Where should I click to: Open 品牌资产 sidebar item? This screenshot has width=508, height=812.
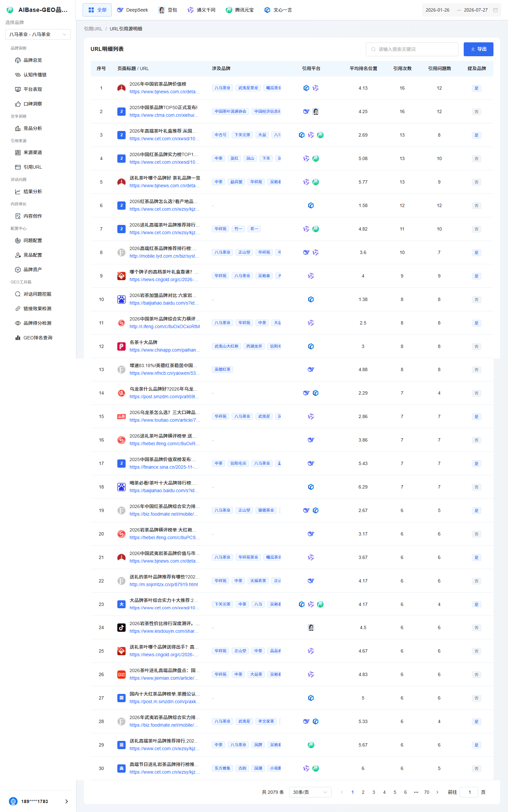(33, 270)
